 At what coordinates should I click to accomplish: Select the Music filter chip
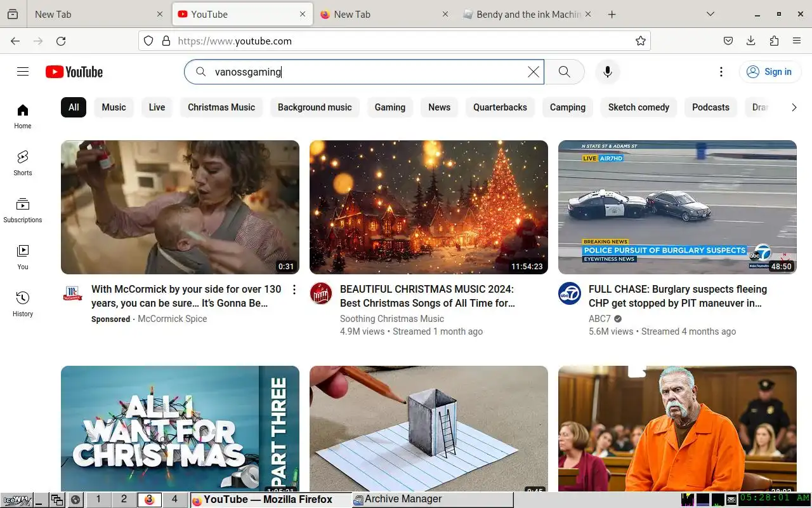pos(114,107)
